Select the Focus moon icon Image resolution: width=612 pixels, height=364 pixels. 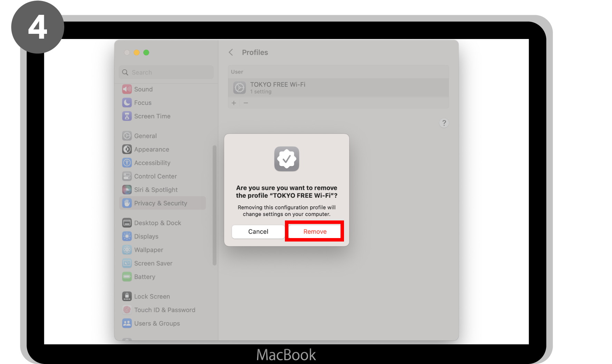click(x=127, y=103)
